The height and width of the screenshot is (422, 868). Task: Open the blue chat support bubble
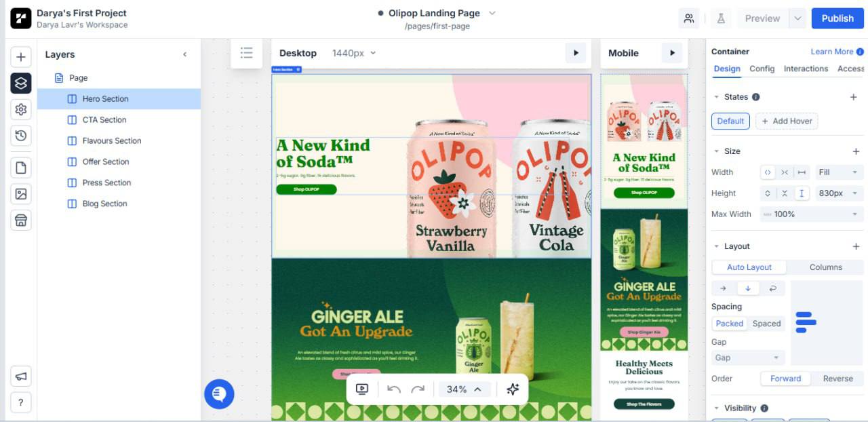point(219,394)
